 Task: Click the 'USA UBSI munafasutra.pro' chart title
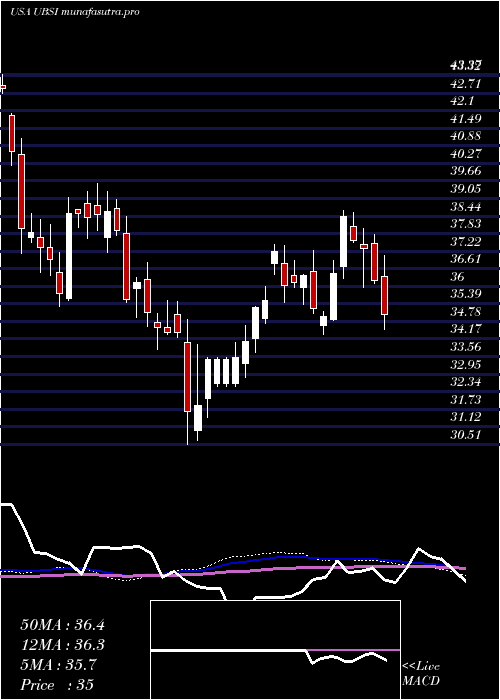[x=75, y=12]
